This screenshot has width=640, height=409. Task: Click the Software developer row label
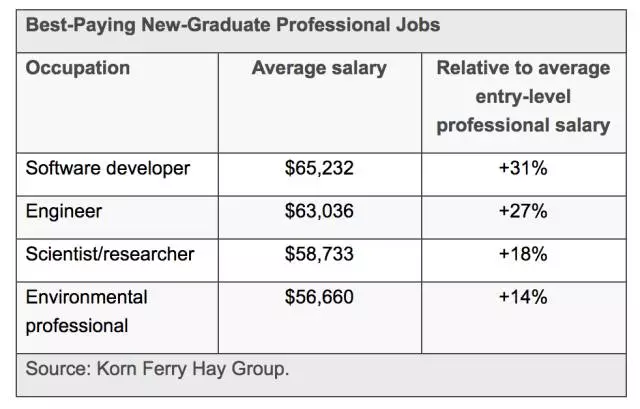coord(108,169)
